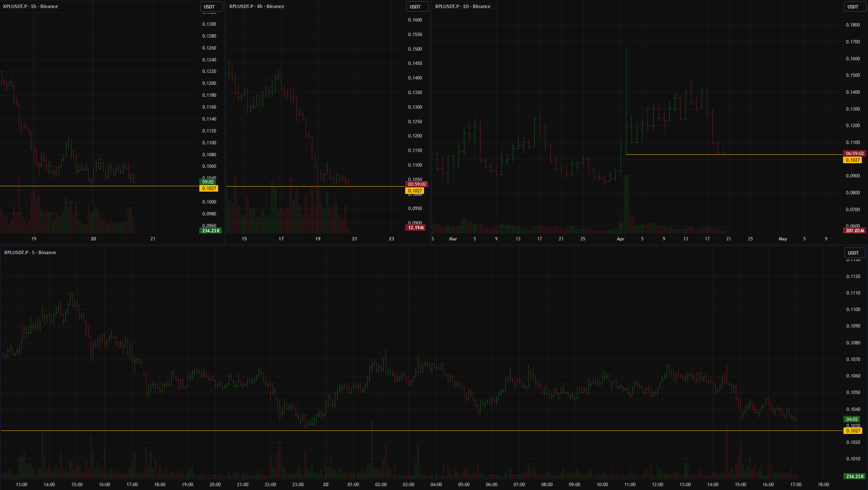Viewport: 868px width, 490px height.
Task: Click the 06:59:02 countdown label on daily chart
Action: click(x=855, y=154)
